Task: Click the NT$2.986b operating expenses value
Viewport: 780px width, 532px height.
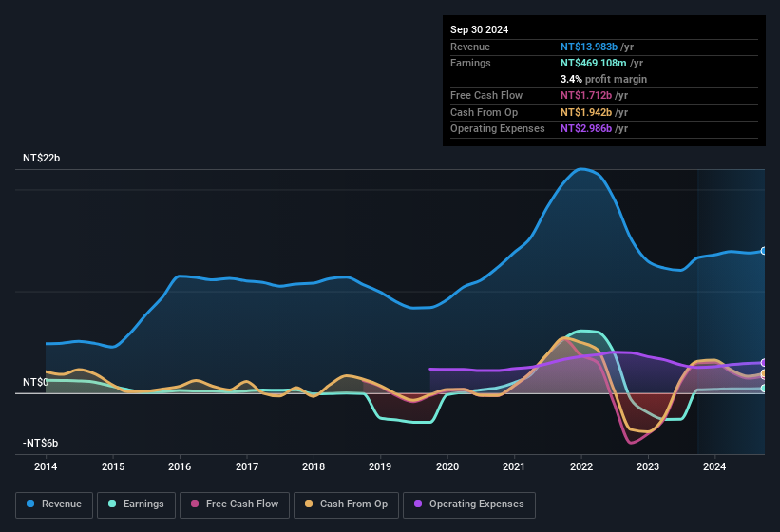Action: [586, 129]
